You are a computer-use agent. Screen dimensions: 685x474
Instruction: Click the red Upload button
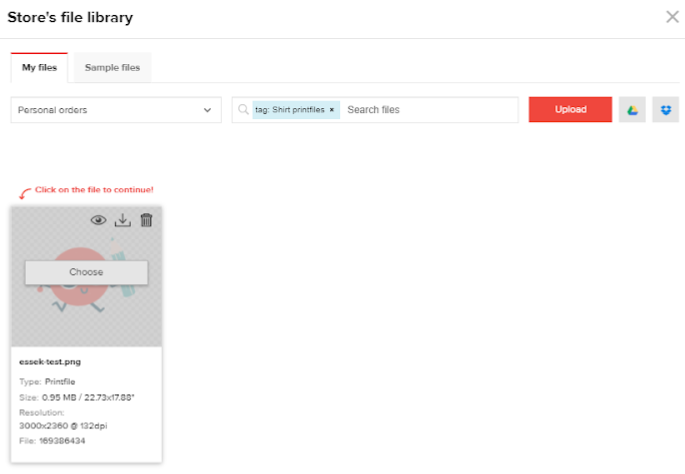coord(570,110)
